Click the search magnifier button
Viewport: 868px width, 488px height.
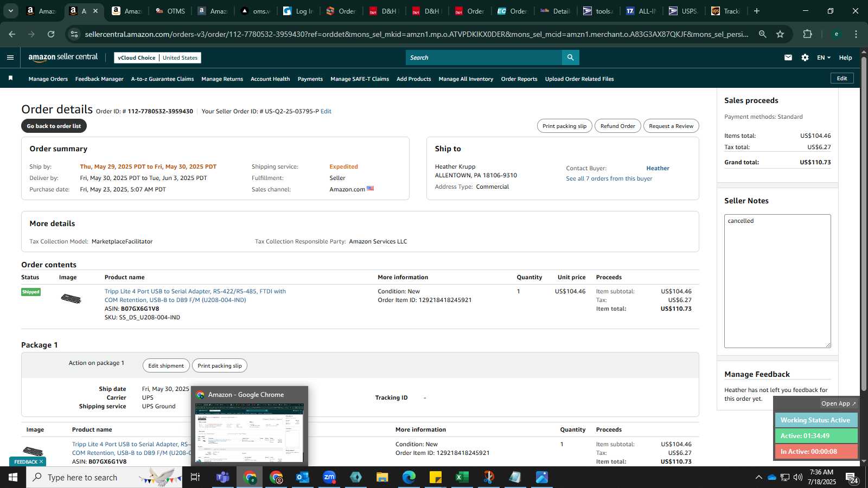pyautogui.click(x=570, y=57)
